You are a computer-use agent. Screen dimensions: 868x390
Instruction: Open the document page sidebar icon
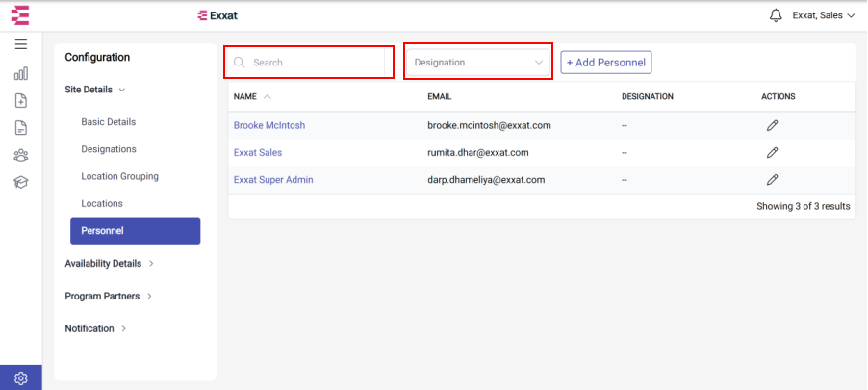21,128
